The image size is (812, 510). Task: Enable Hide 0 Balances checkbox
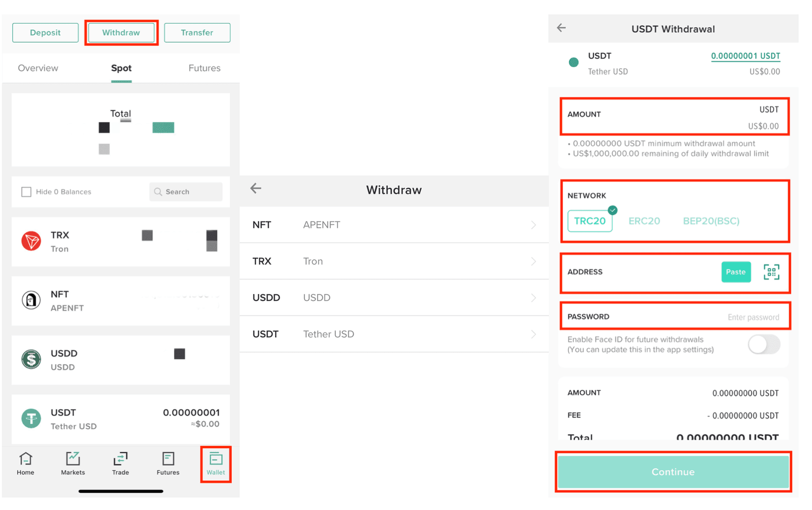pyautogui.click(x=26, y=192)
